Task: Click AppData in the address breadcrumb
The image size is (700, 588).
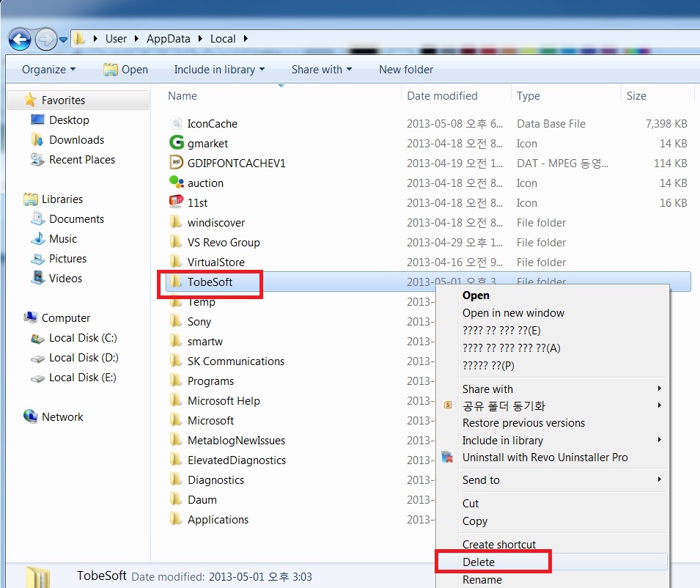Action: pos(166,39)
